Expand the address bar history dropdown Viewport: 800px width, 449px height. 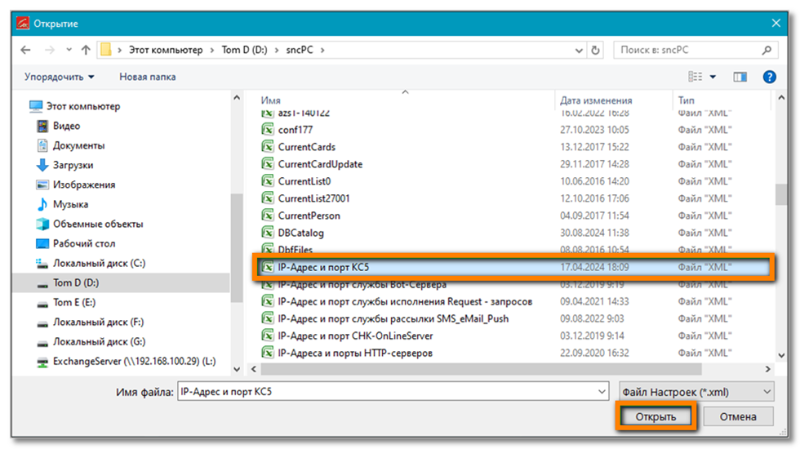click(x=575, y=49)
